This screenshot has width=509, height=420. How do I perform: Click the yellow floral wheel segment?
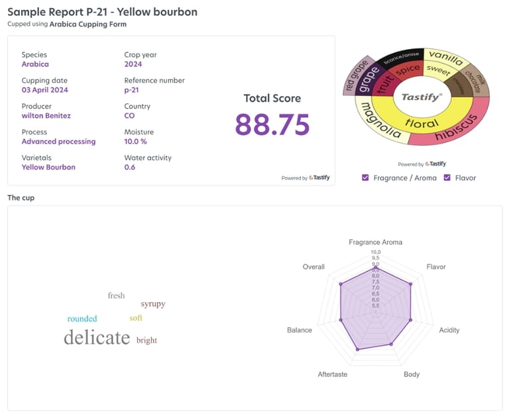(x=422, y=123)
